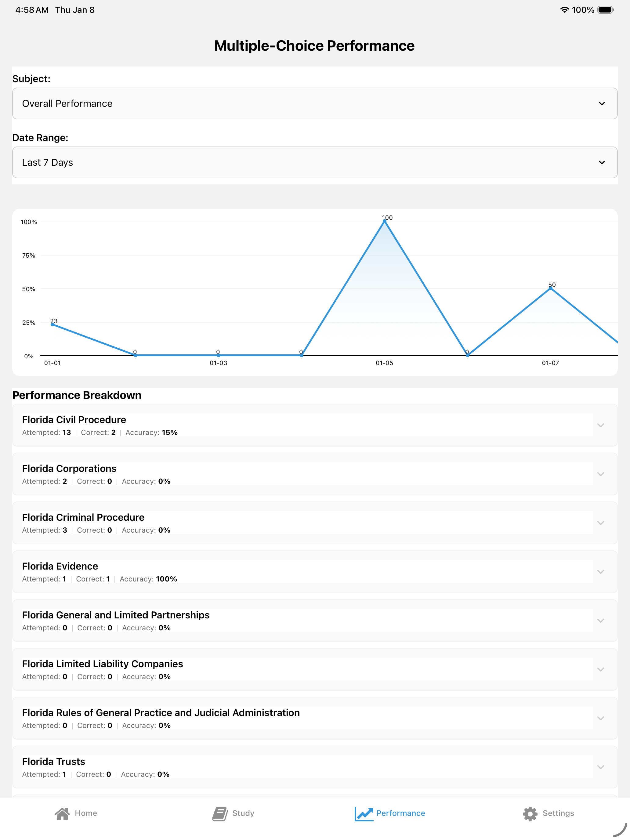Tap the Performance Breakdown heading
This screenshot has height=840, width=630.
[77, 395]
